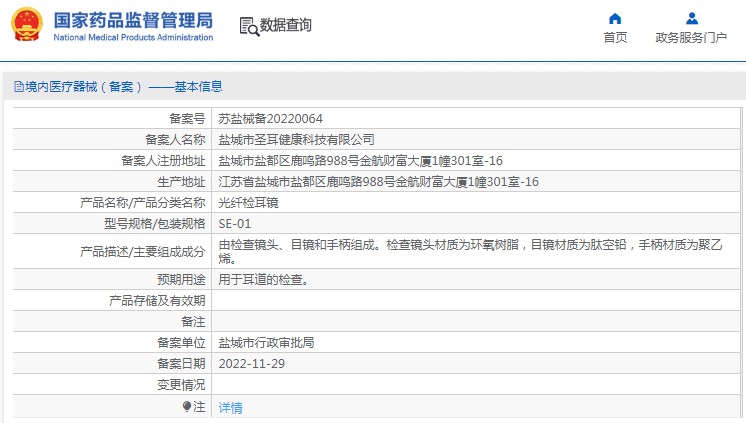The height and width of the screenshot is (423, 746).
Task: Click the document icon beside 境内医疗器械
Action: (19, 87)
